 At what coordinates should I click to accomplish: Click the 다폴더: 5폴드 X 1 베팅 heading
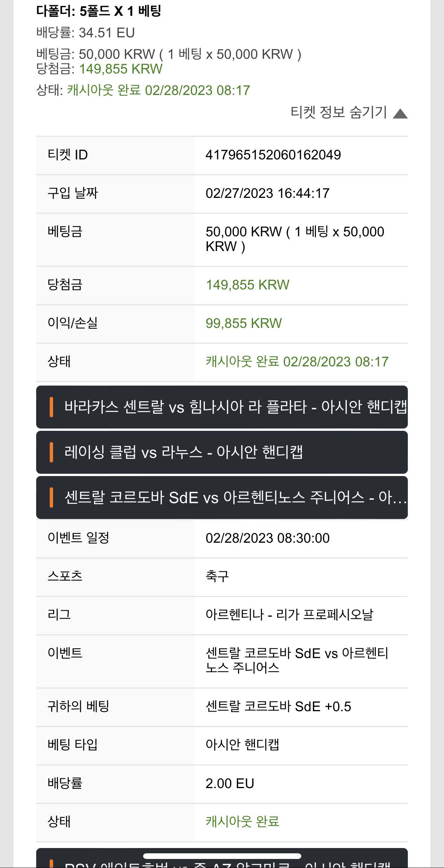[x=99, y=11]
